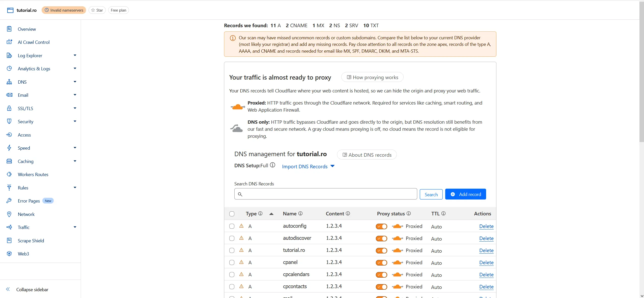
Task: Sort records by Type using the arrow
Action: (x=271, y=214)
